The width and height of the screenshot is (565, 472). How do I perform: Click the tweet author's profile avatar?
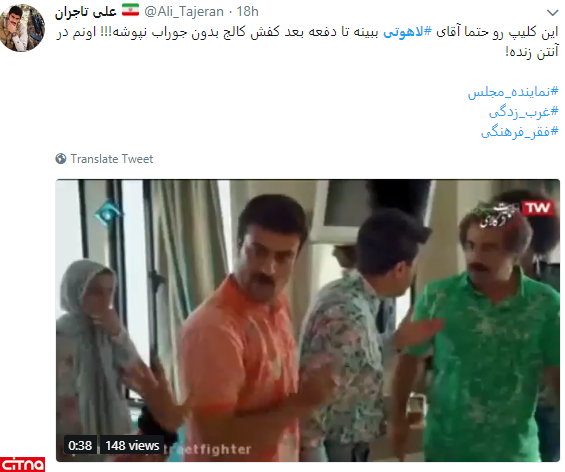point(22,27)
